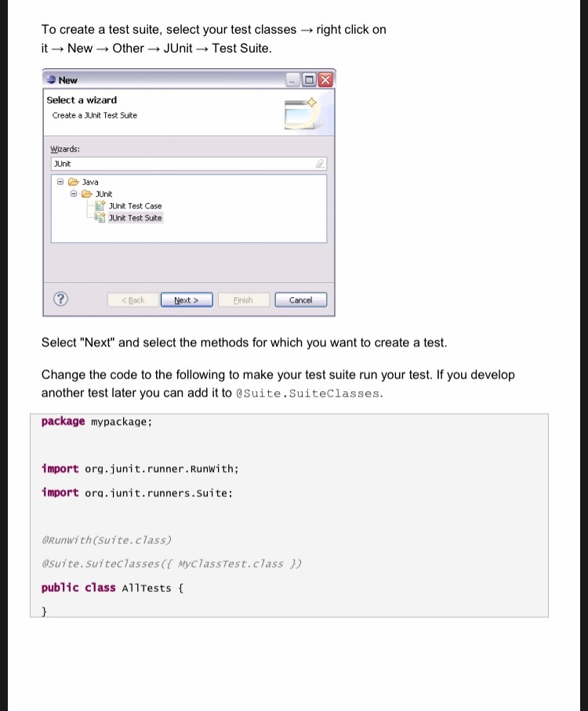Image resolution: width=588 pixels, height=711 pixels.
Task: Open the help question-mark icon
Action: tap(60, 299)
